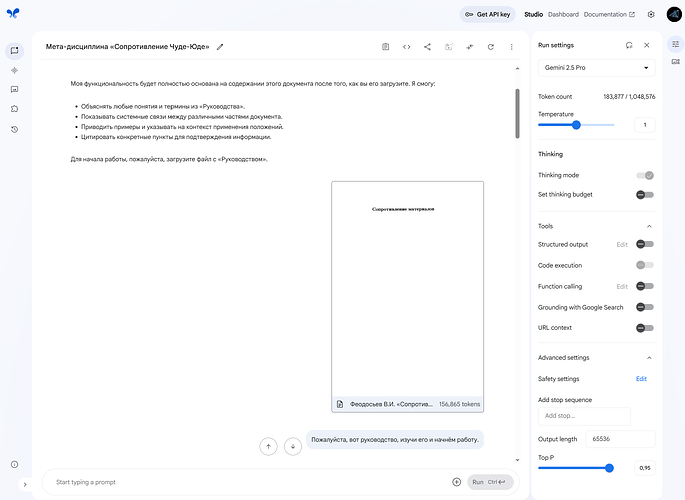Click the Get API key button
Screen dimensions: 685x500
pyautogui.click(x=488, y=15)
